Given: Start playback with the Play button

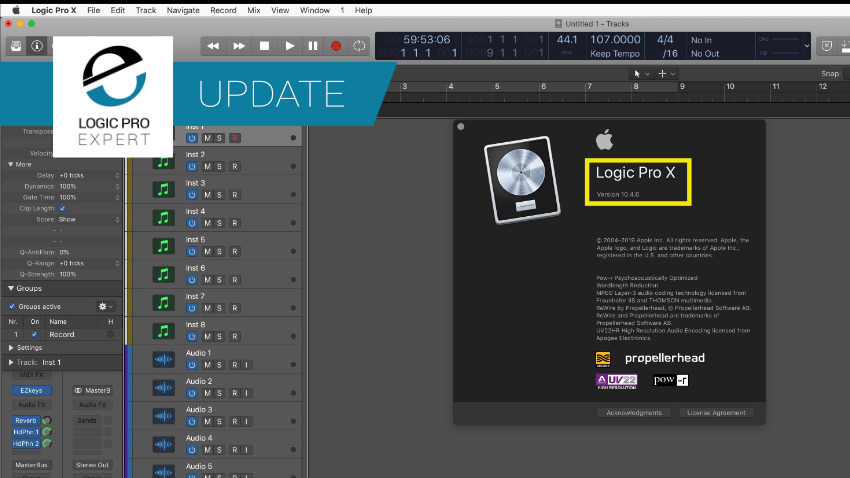Looking at the screenshot, I should (x=289, y=46).
